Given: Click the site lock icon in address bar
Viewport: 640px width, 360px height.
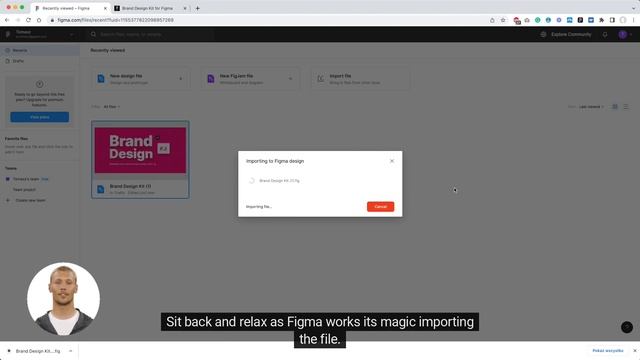Looking at the screenshot, I should pyautogui.click(x=52, y=20).
